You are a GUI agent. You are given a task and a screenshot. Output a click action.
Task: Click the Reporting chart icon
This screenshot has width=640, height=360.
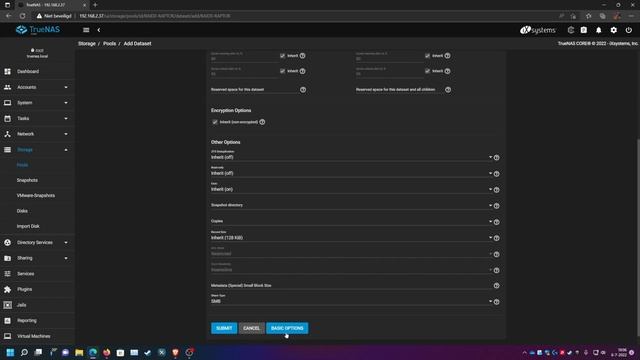click(x=7, y=320)
